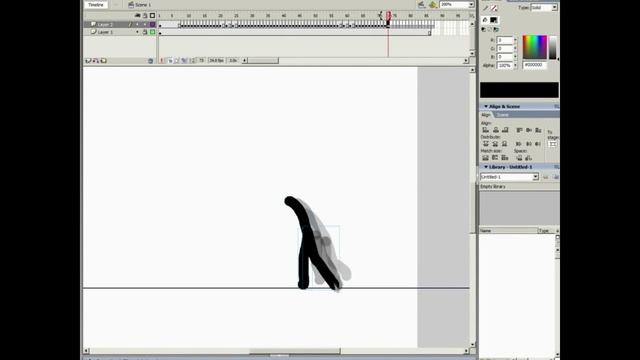Click the timeline left scroll arrow
Viewport: 640px width, 360px height.
[244, 60]
